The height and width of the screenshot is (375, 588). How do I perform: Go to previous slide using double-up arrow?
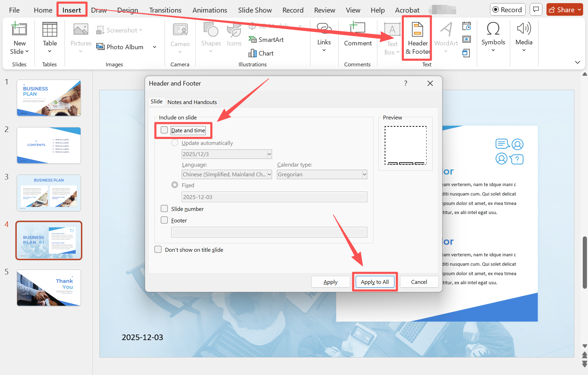pyautogui.click(x=585, y=355)
